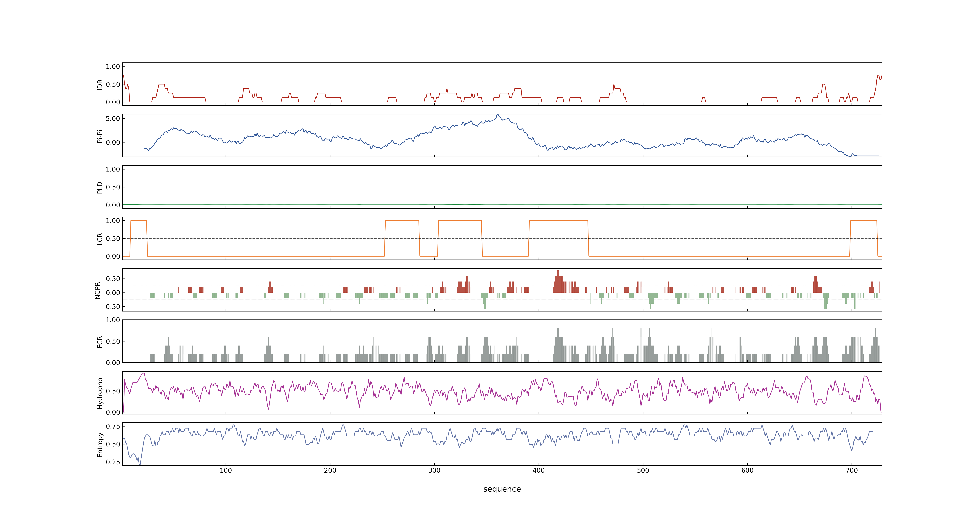Click the Hydropho y-axis label

click(100, 393)
